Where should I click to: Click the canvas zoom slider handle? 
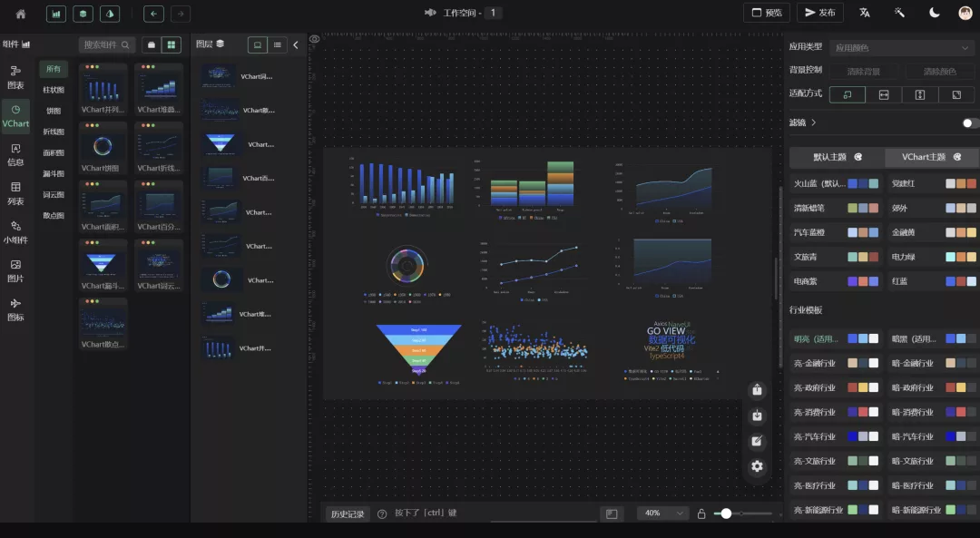coord(726,514)
